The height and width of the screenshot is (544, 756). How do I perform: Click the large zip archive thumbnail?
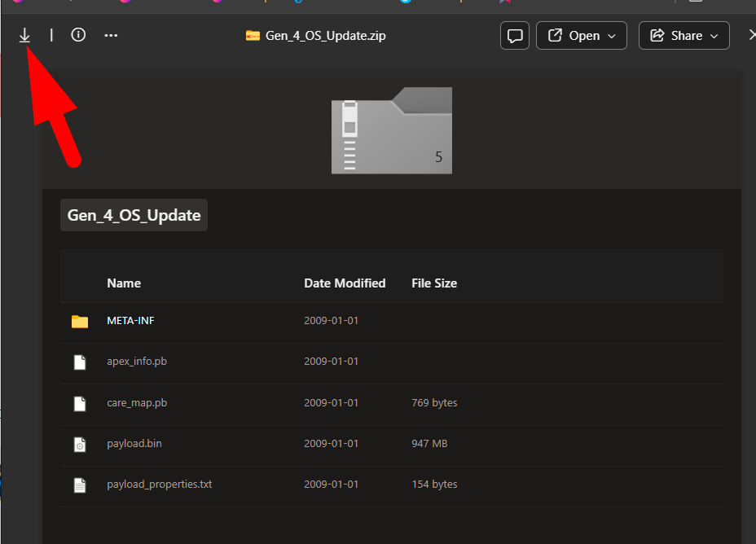point(392,130)
